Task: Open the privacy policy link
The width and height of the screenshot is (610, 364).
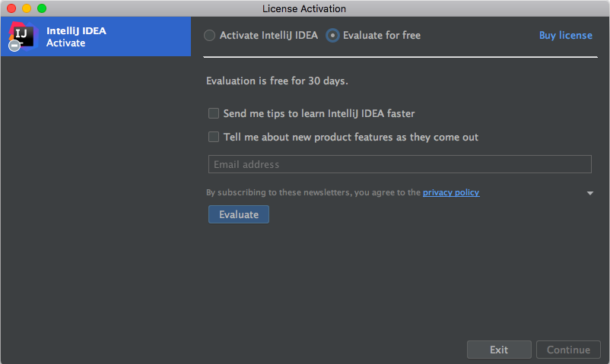Action: pyautogui.click(x=451, y=193)
